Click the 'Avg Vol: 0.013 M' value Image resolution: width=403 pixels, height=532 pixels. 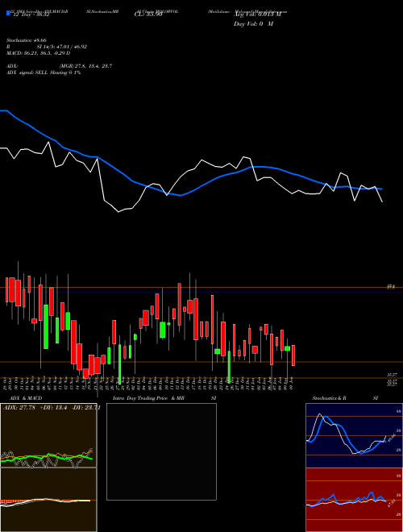click(x=257, y=15)
